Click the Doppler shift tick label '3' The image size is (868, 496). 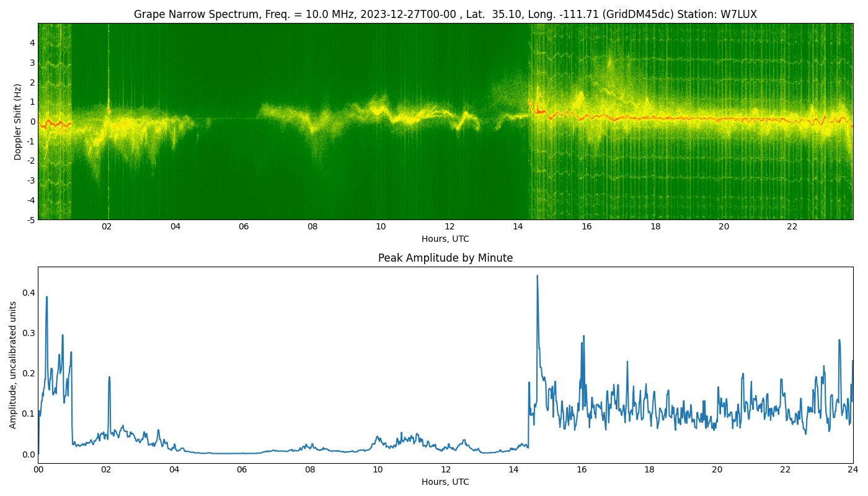pos(32,63)
